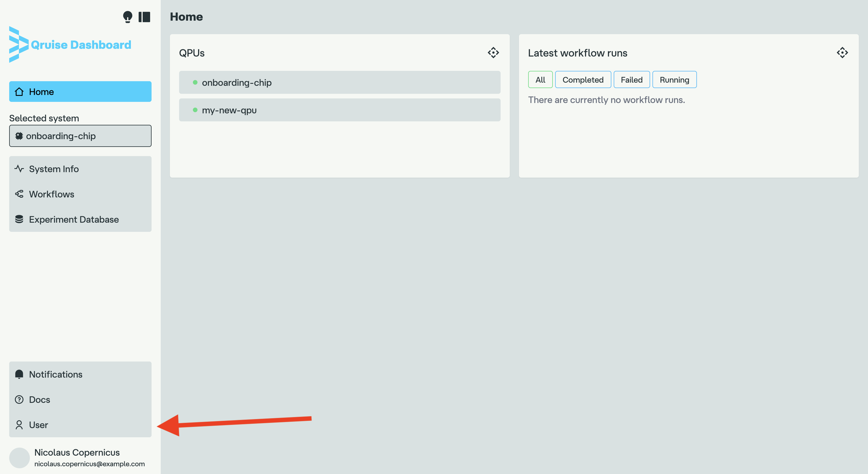
Task: Filter workflow runs by All
Action: click(x=540, y=80)
